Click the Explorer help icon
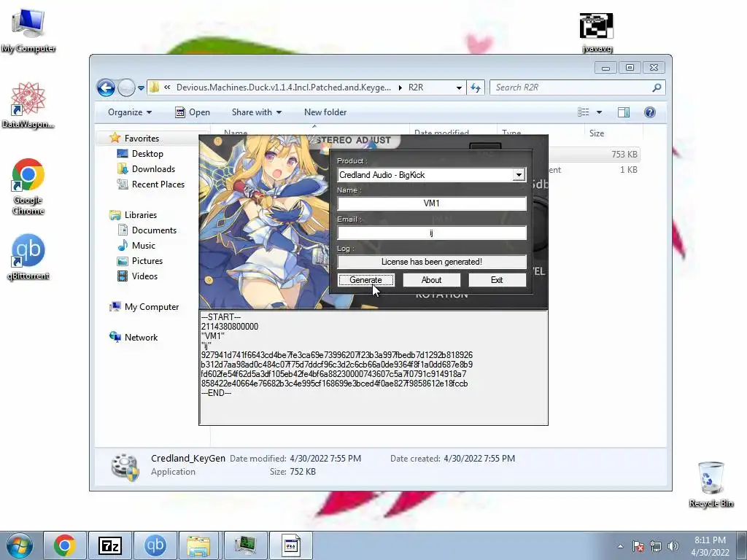 pyautogui.click(x=650, y=112)
